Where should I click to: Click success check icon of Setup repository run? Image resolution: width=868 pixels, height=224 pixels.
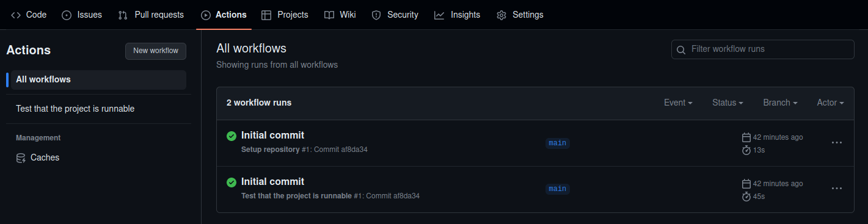232,135
